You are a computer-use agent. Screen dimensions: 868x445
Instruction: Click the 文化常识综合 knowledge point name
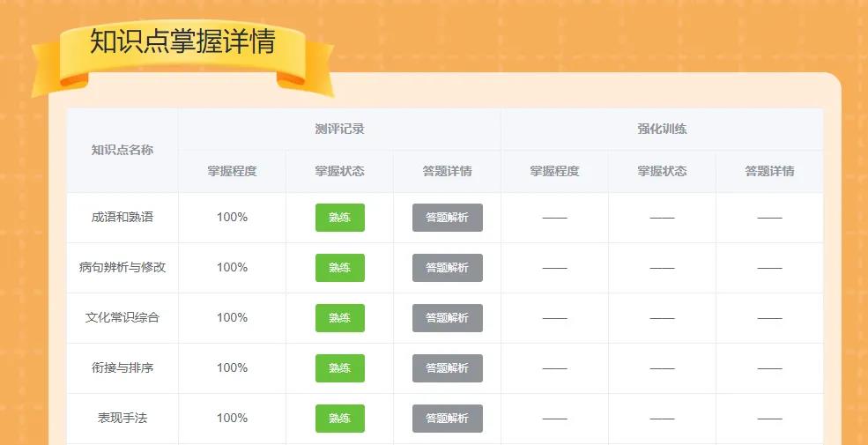(122, 317)
